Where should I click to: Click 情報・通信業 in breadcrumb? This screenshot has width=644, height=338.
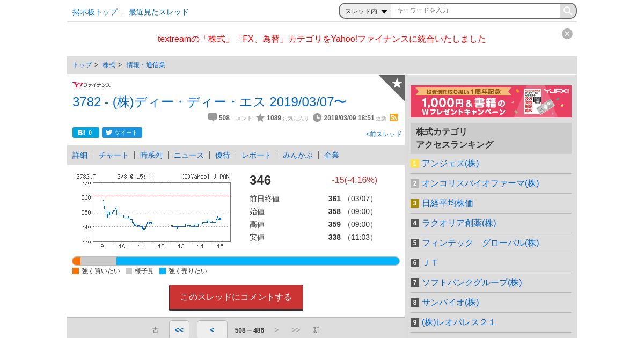point(146,65)
